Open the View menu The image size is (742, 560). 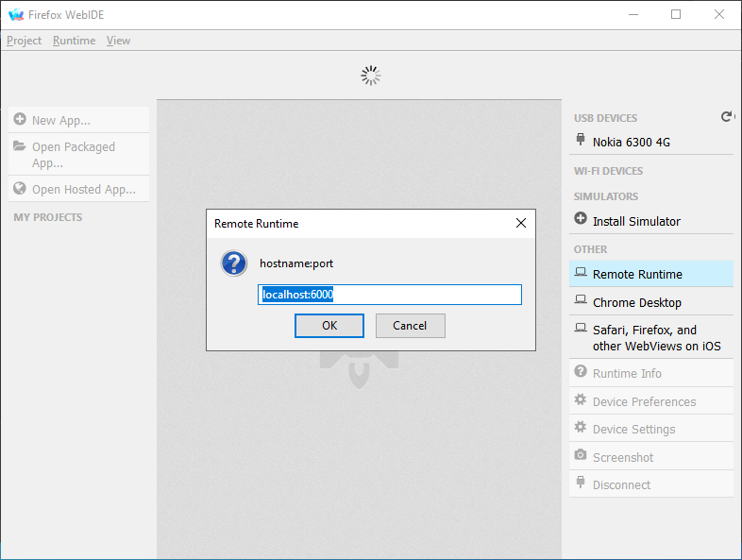point(118,41)
